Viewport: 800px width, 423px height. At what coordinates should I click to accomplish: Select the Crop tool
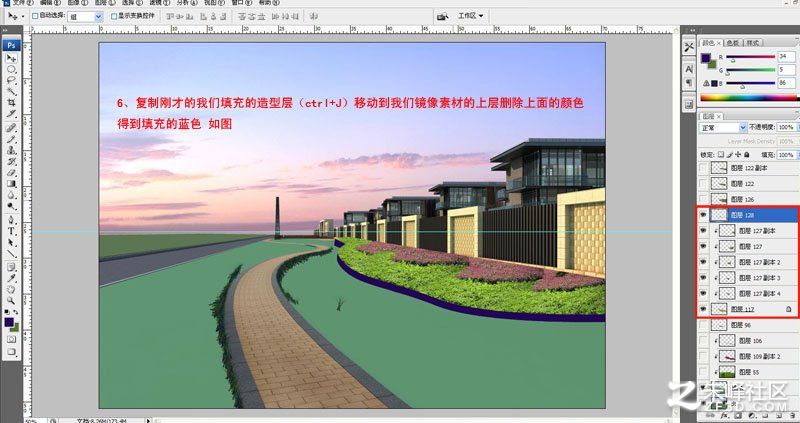point(11,103)
